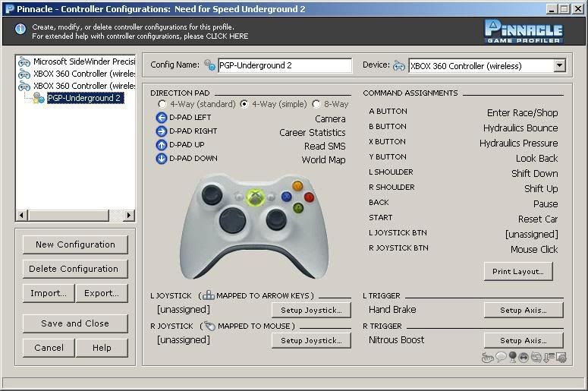
Task: Select 4-Way (simple) radio option
Action: pyautogui.click(x=273, y=104)
